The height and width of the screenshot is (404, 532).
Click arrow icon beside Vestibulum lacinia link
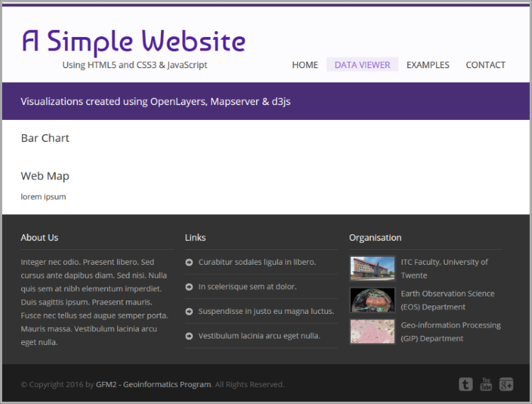[189, 336]
